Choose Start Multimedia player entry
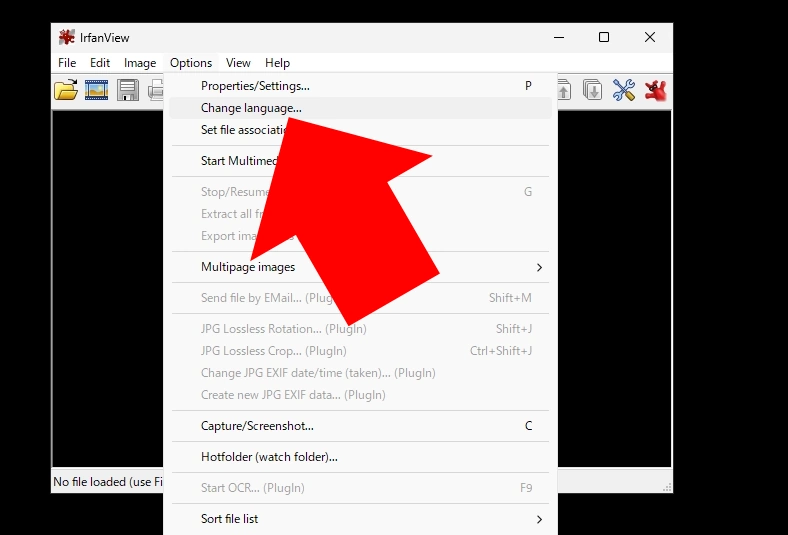Screen dimensions: 788x535 [x=360, y=161]
